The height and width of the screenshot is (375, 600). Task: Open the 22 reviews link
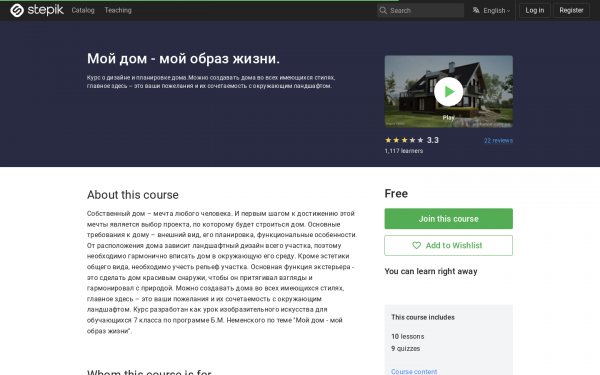click(x=498, y=140)
